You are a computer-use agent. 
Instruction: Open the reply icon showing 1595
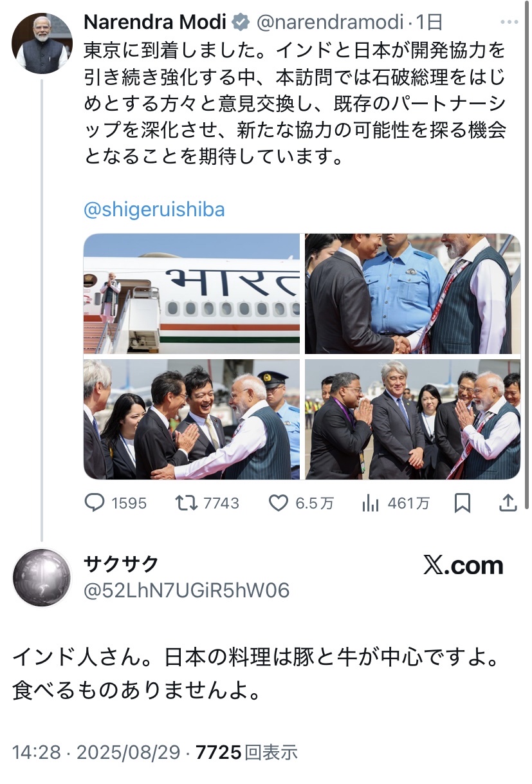coord(95,503)
